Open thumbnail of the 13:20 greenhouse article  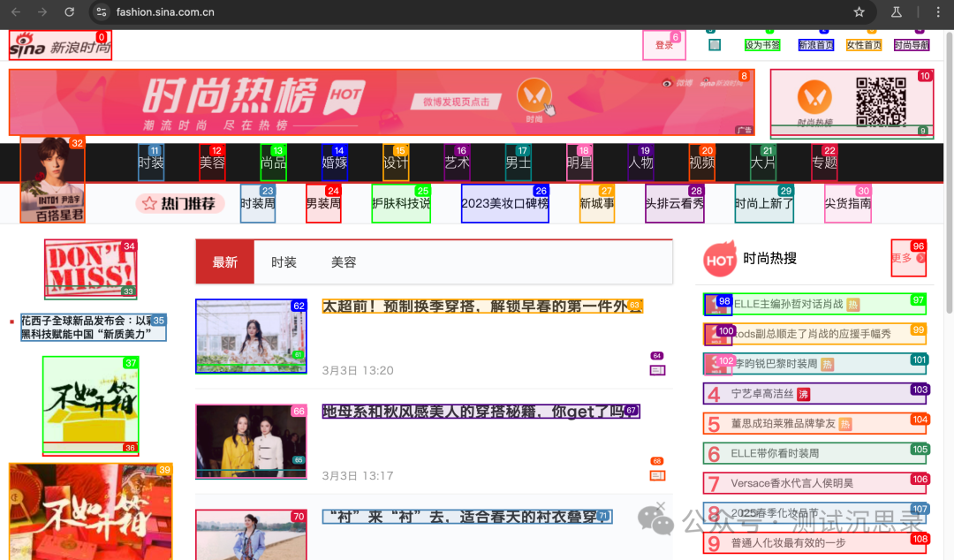[251, 336]
